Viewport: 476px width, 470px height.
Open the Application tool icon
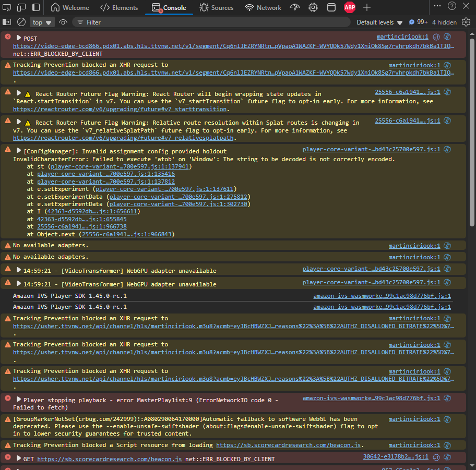[331, 7]
